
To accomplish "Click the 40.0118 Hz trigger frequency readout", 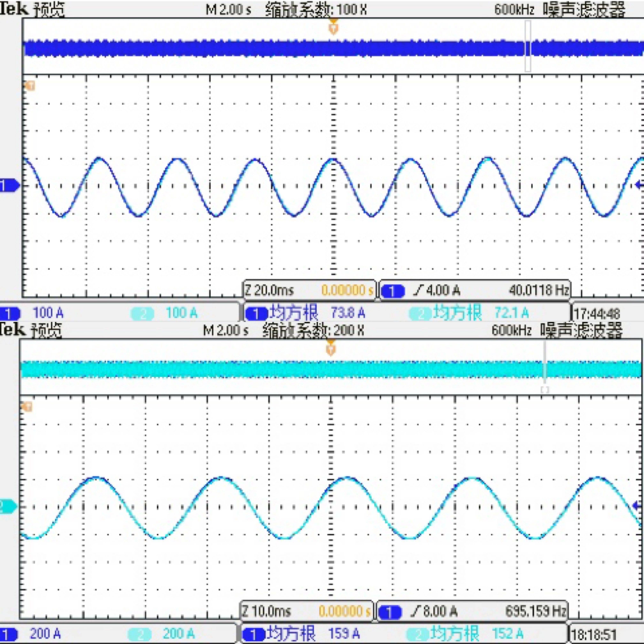I will (539, 290).
